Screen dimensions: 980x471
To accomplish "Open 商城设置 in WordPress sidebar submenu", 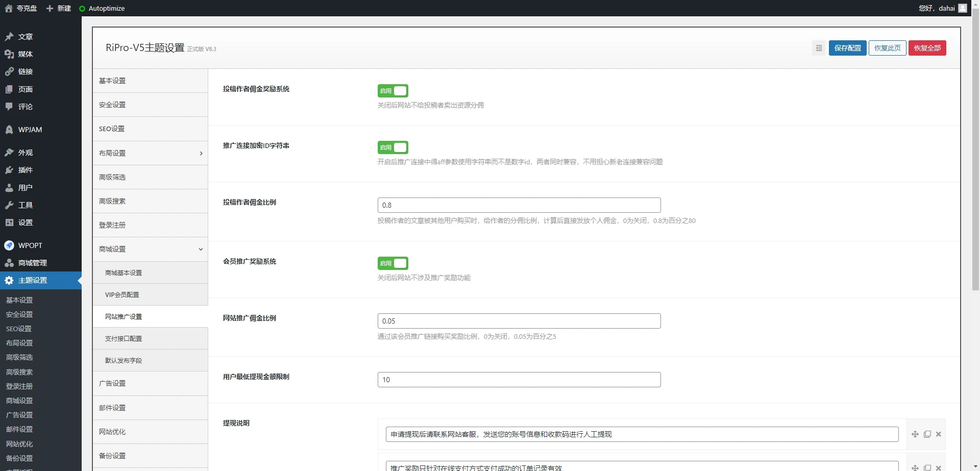I will tap(19, 401).
